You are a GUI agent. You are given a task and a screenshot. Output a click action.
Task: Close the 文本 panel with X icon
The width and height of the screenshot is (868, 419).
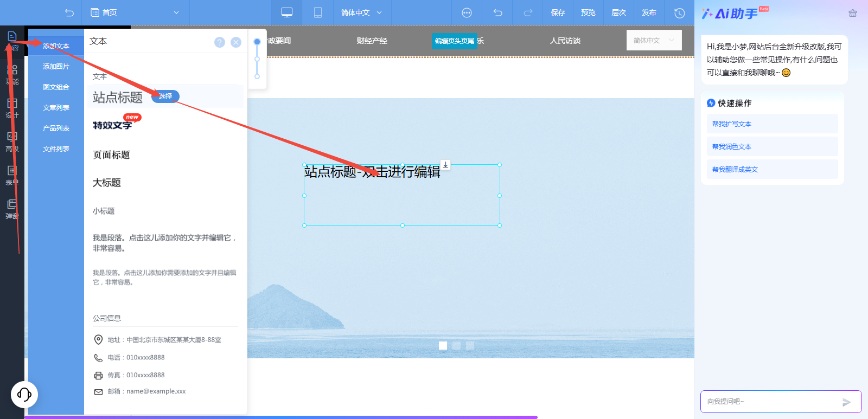point(236,42)
